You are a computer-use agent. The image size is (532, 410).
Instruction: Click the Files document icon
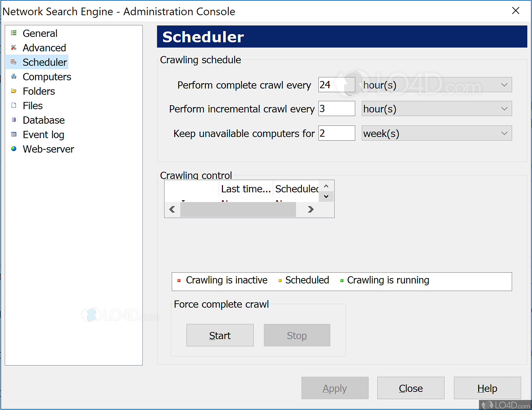[13, 105]
